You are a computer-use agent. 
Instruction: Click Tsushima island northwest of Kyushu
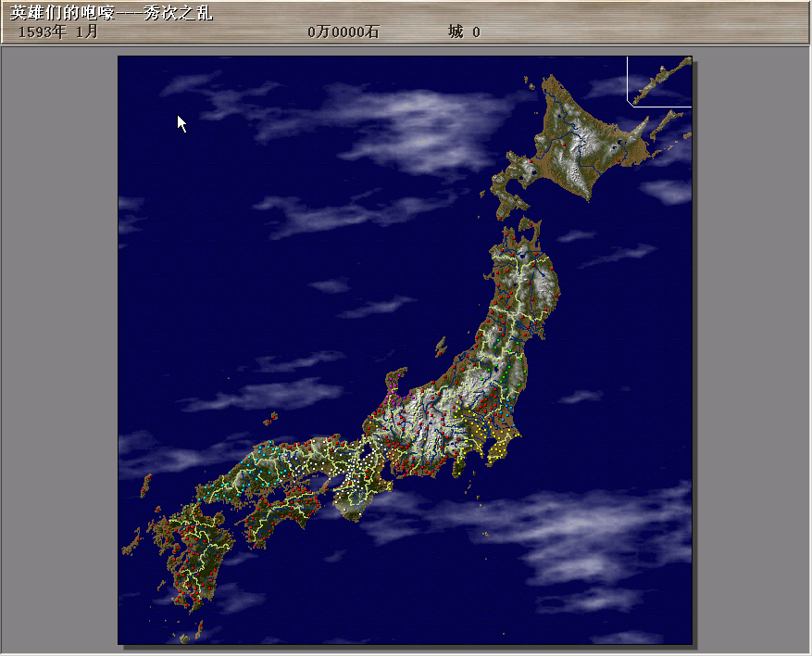coord(145,485)
